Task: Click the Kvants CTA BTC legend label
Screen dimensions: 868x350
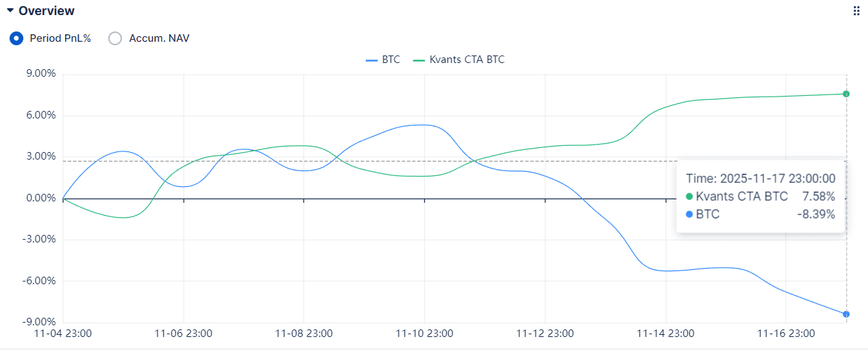Action: tap(467, 60)
